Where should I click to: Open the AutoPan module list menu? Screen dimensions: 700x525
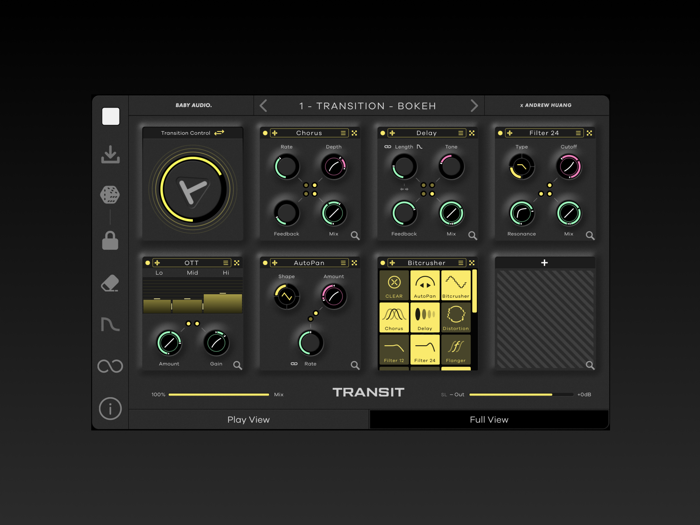[x=343, y=263]
